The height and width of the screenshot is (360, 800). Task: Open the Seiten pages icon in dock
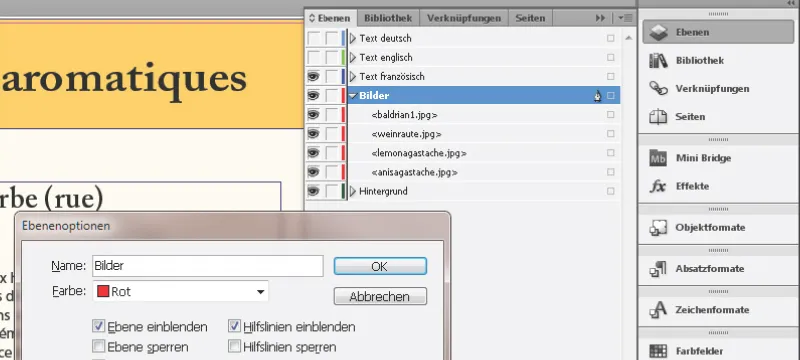coord(658,117)
